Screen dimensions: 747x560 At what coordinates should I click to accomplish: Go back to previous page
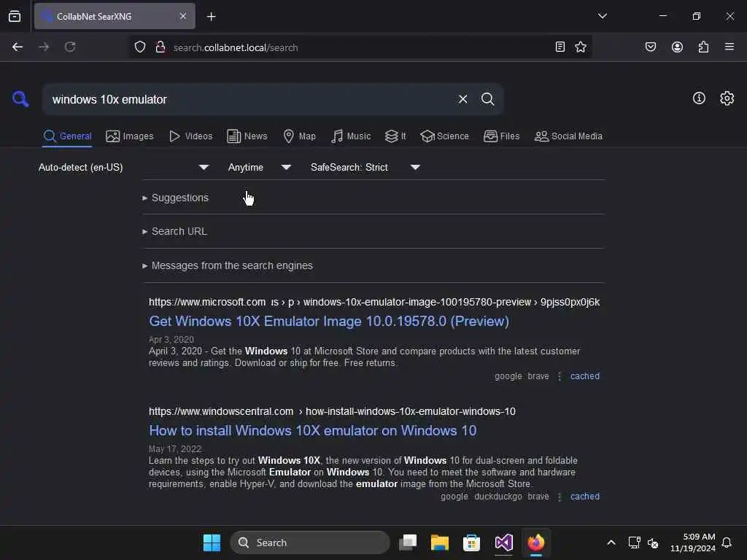(x=18, y=47)
